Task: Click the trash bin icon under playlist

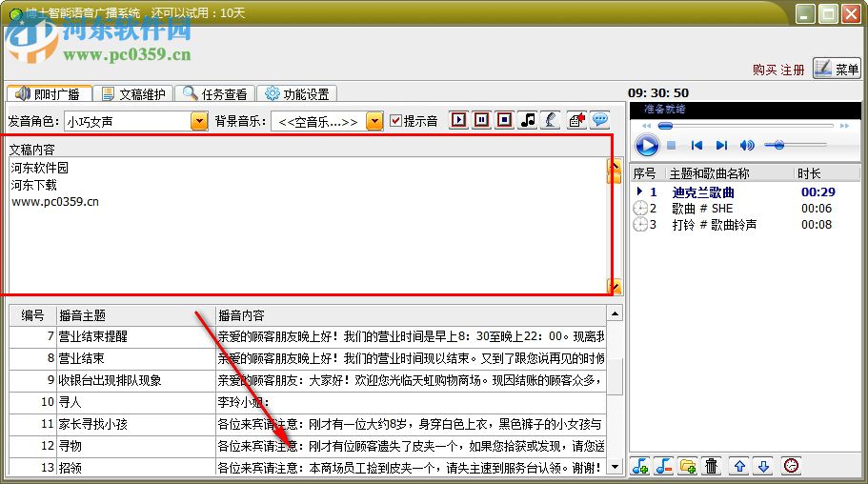Action: (711, 466)
